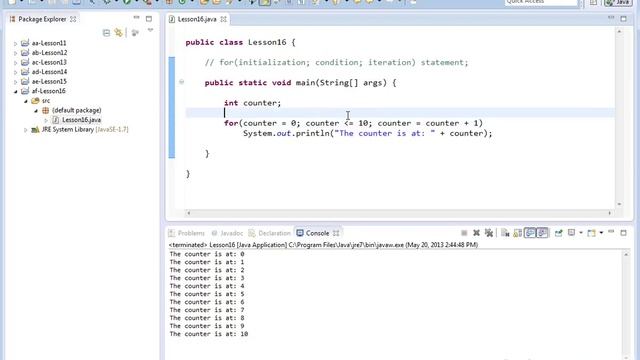Viewport: 640px width, 360px height.
Task: Minimize the editor area
Action: tap(611, 18)
